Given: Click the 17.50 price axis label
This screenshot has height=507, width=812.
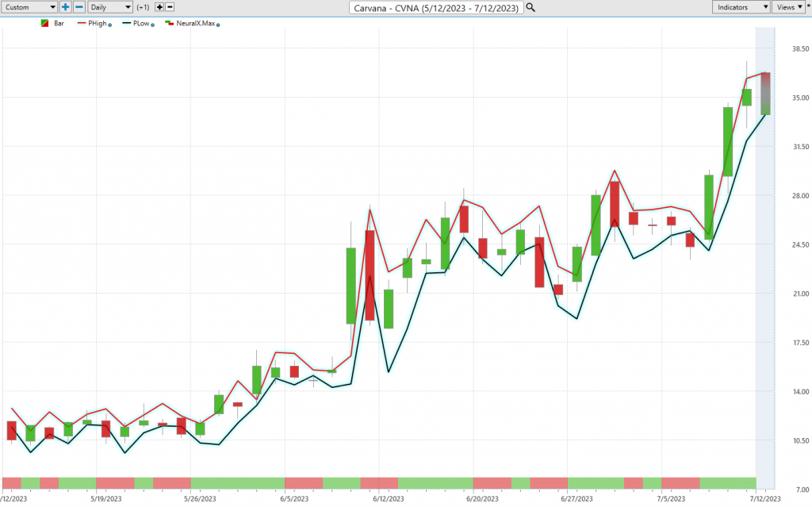Looking at the screenshot, I should click(800, 343).
